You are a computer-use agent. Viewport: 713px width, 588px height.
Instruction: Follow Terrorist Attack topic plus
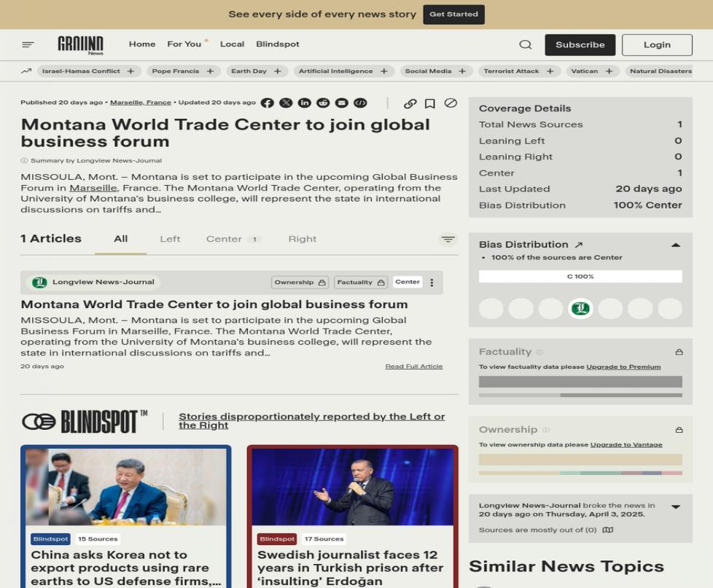[x=550, y=71]
